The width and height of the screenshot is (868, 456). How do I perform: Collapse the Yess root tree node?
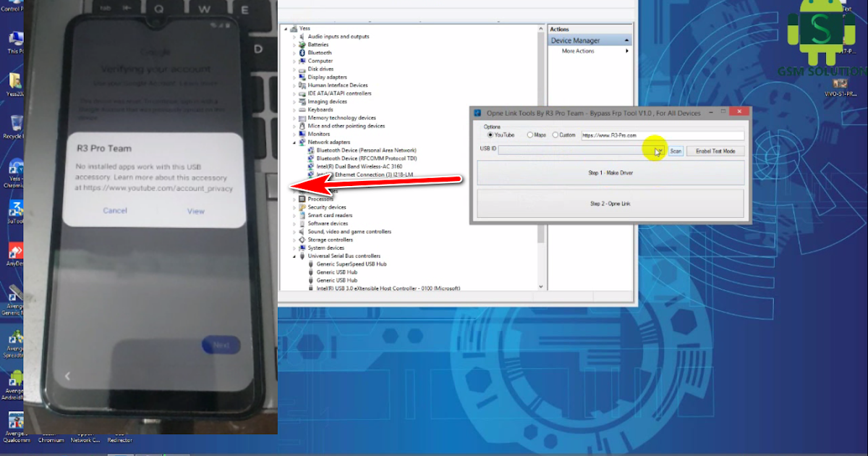point(286,28)
